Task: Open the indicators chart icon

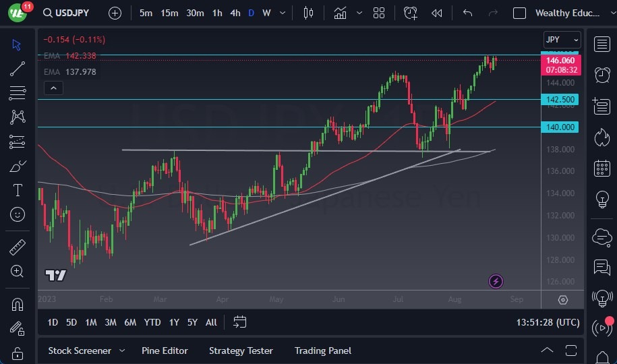Action: [x=340, y=13]
